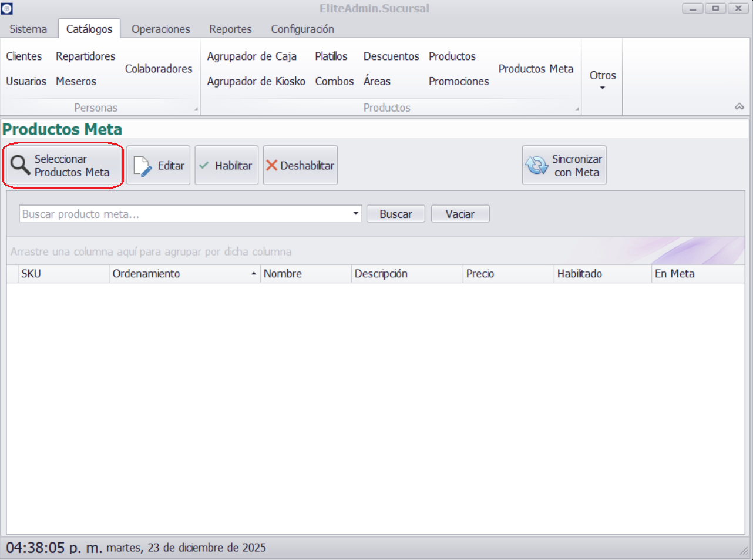
Task: Open the Personas group dialog launcher
Action: click(x=196, y=109)
